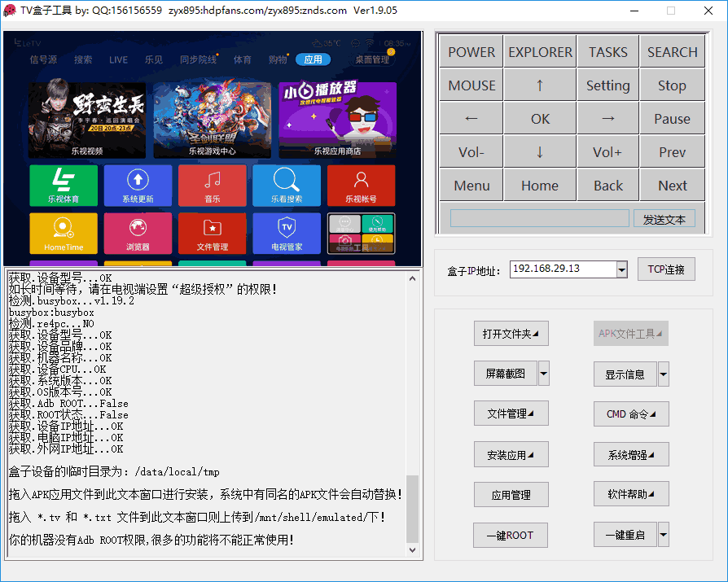Click the Back remote button
This screenshot has width=728, height=582.
[608, 186]
